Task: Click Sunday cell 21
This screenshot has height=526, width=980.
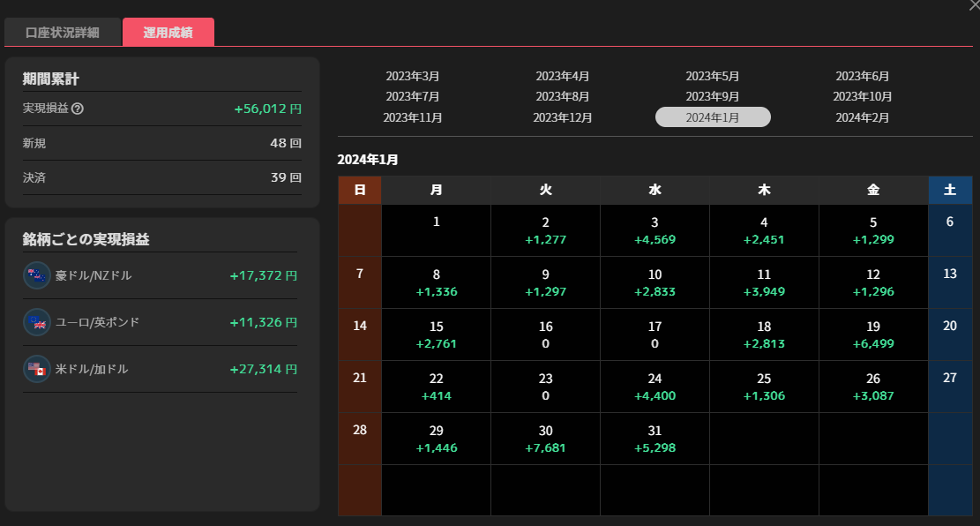Action: (360, 387)
